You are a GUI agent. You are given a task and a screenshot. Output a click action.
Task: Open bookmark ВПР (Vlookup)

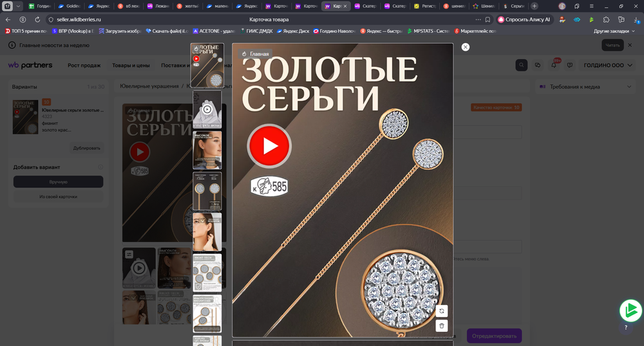coord(73,31)
